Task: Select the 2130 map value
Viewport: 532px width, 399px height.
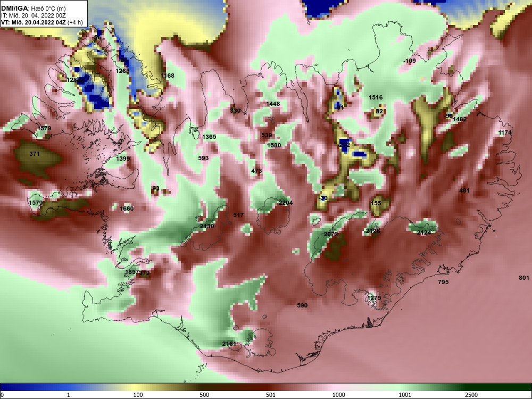Action: tap(207, 226)
